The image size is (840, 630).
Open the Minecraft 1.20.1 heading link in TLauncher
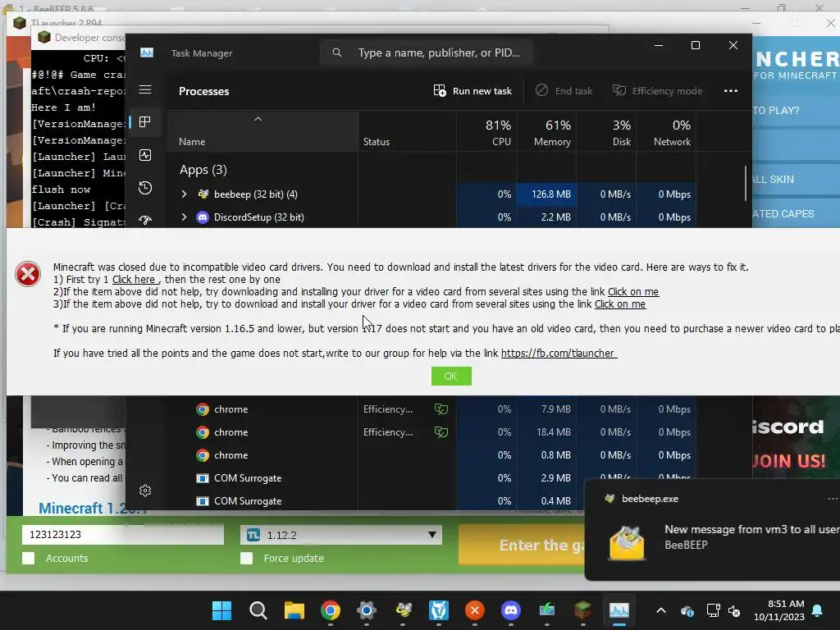[x=92, y=508]
